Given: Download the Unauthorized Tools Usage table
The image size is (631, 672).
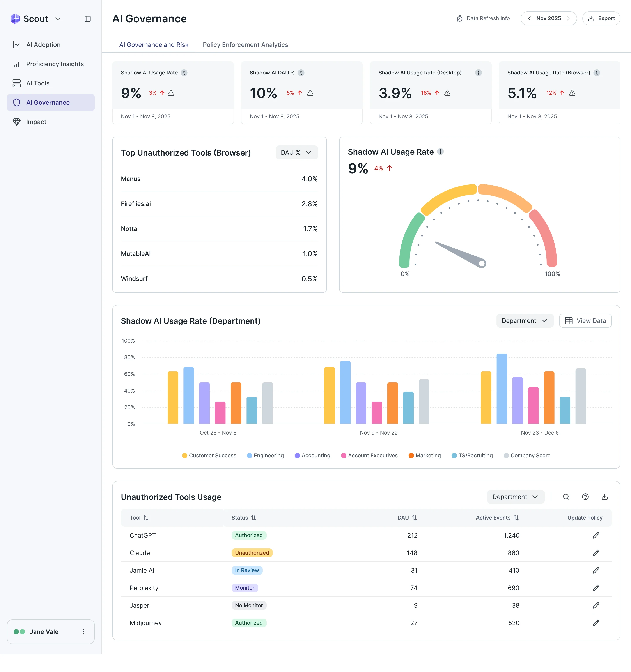Looking at the screenshot, I should tap(605, 497).
